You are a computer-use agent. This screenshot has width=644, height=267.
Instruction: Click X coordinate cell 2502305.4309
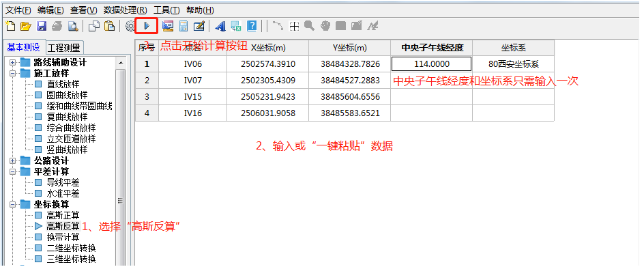click(268, 80)
